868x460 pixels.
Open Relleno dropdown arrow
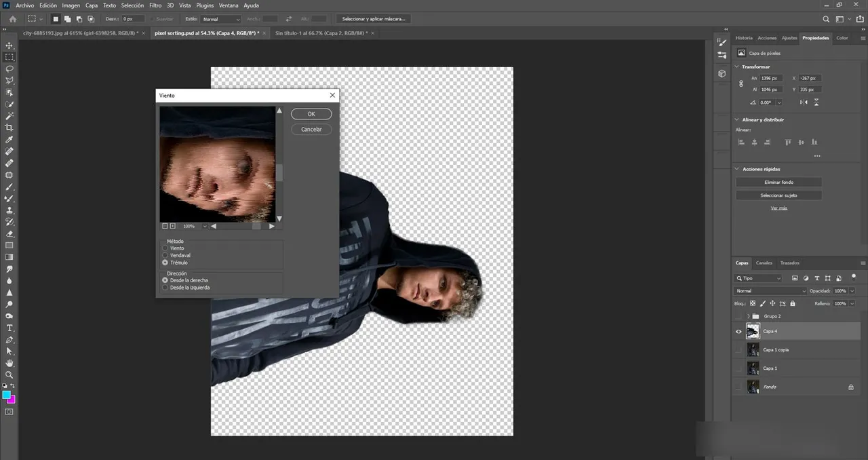[852, 303]
